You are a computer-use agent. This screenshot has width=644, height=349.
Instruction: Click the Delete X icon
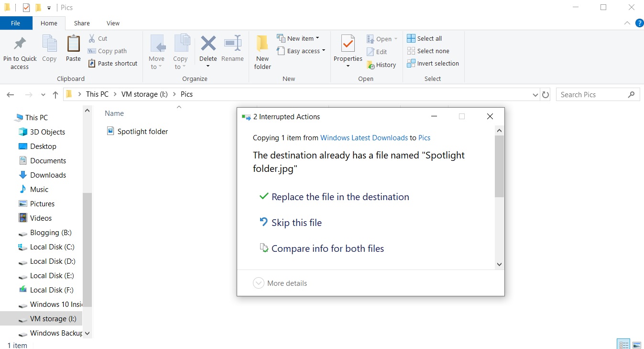[x=208, y=44]
